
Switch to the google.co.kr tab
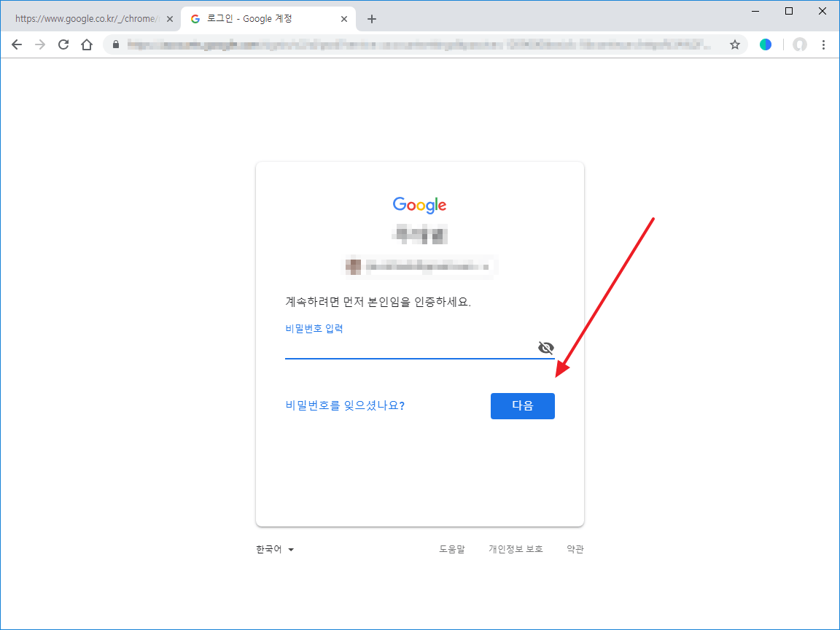(91, 19)
